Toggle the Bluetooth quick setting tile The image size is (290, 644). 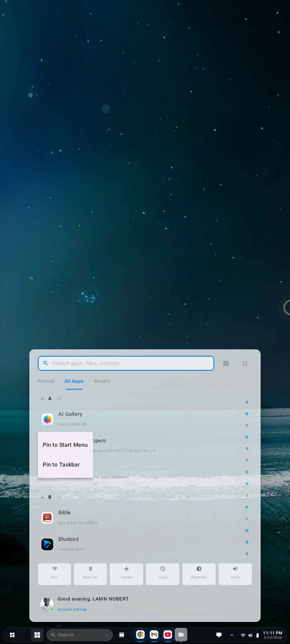91,574
